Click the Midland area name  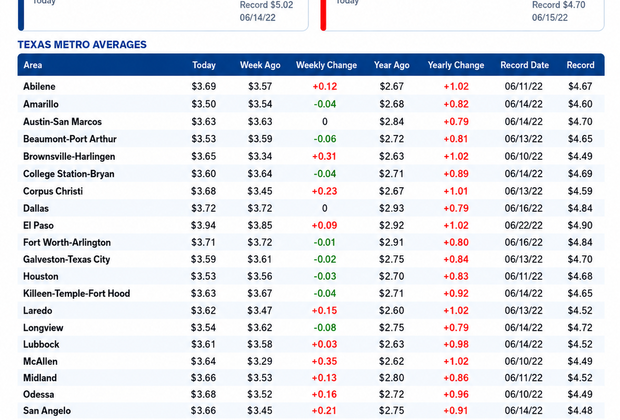coord(40,378)
